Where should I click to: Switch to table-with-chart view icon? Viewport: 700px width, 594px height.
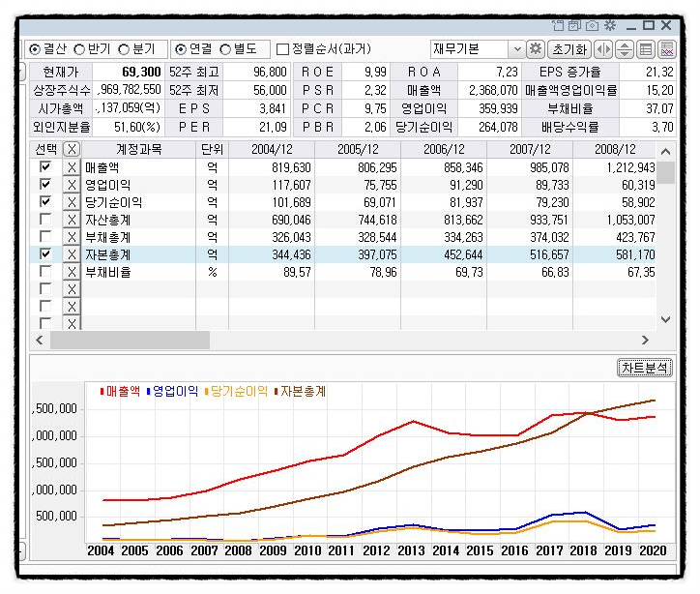[x=667, y=49]
